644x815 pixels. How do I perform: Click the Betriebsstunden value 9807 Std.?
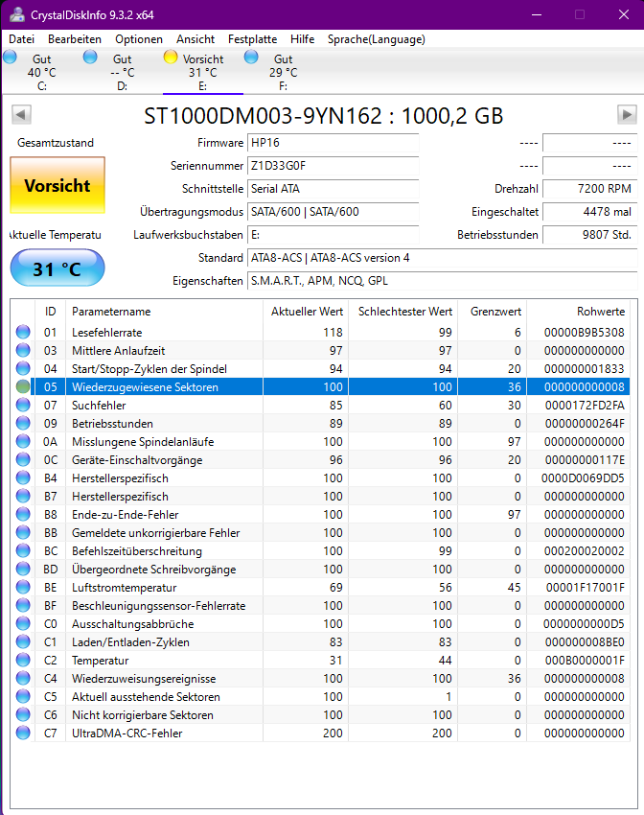click(589, 234)
